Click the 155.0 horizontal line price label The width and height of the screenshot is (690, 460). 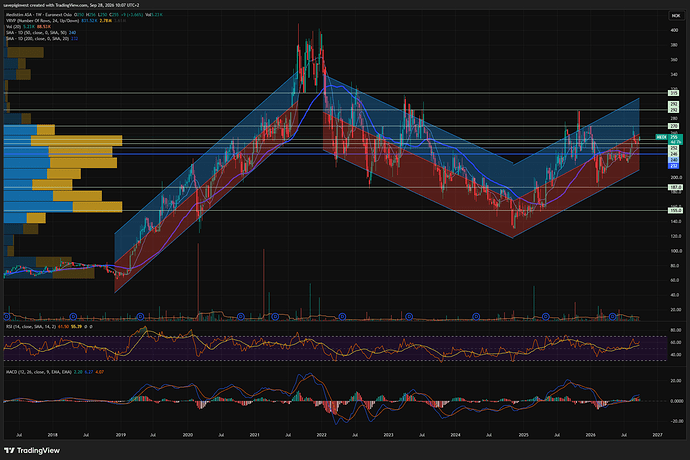click(x=675, y=210)
